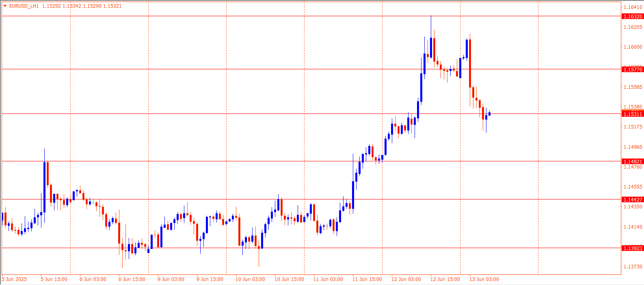Click the 13 Jun 03:00 time label

(x=484, y=279)
